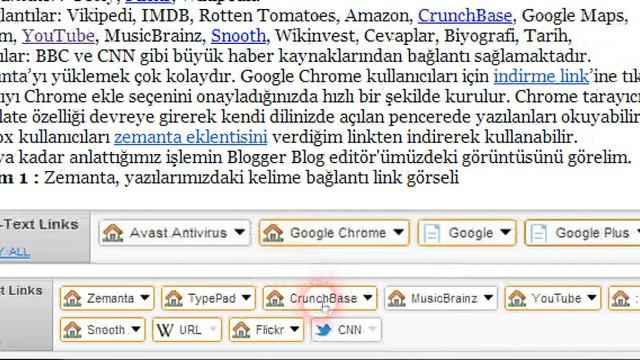Click the house icon on Zemanta chip
This screenshot has width=640, height=360.
(73, 298)
